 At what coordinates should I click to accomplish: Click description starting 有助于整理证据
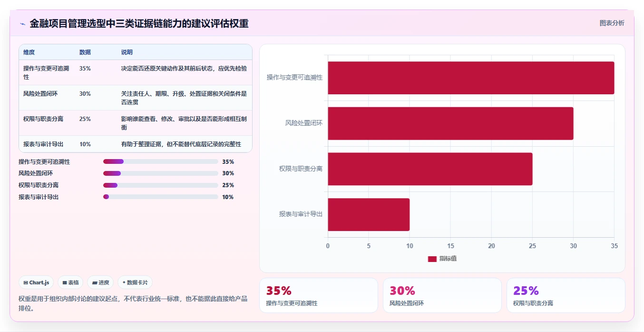point(181,144)
